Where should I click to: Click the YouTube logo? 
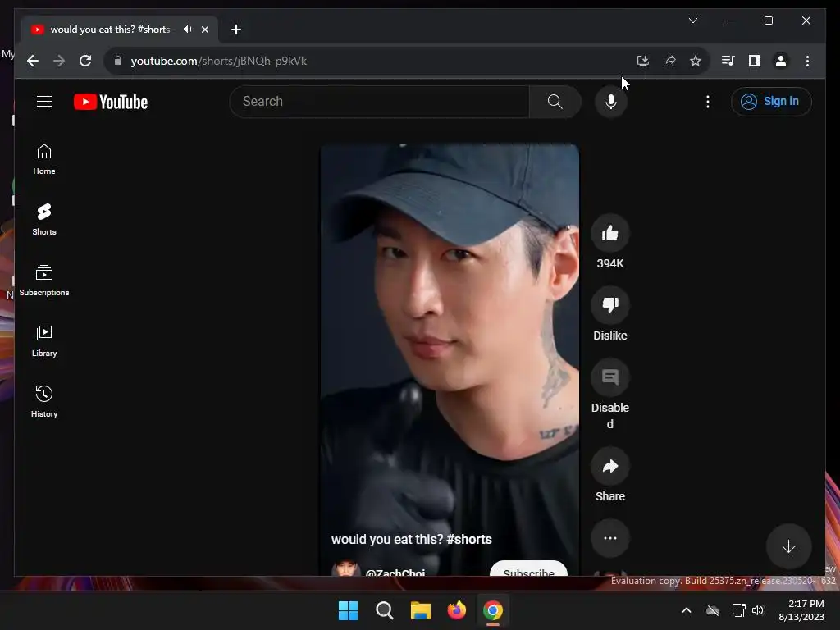pos(111,102)
